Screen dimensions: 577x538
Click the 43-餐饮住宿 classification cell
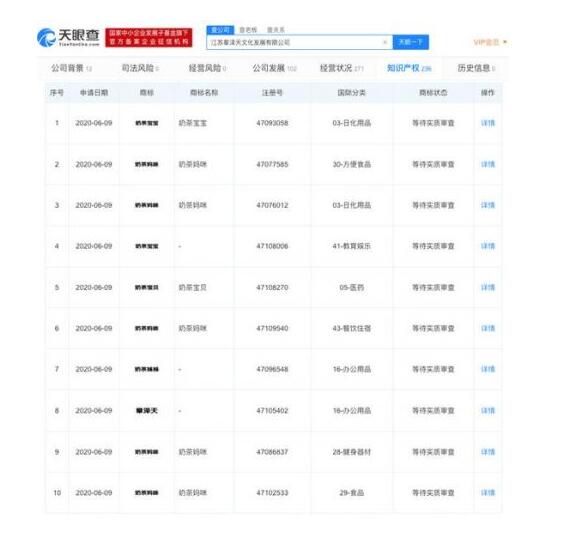pos(351,328)
